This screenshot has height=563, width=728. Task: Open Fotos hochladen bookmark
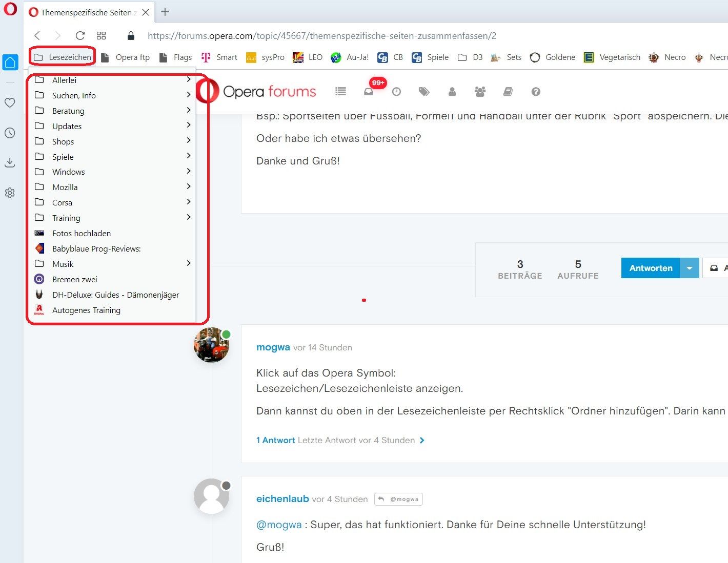[x=113, y=233]
